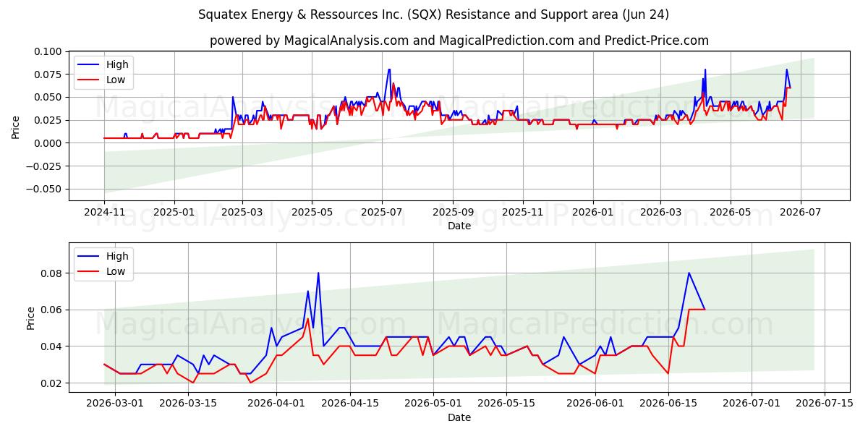Click the 0.06 tick label in bottom chart

click(51, 310)
